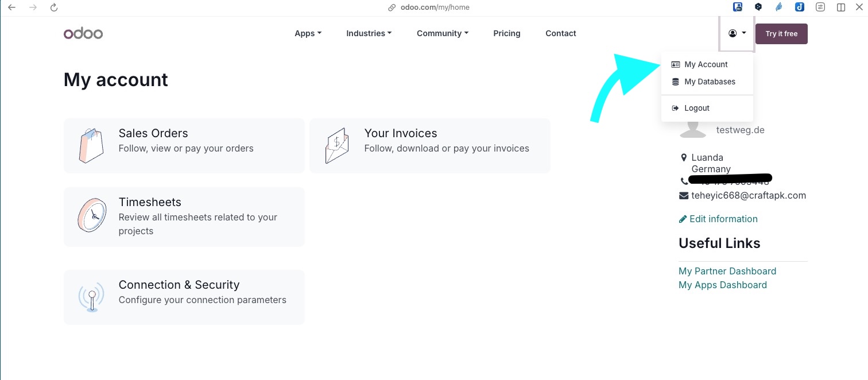
Task: Open My Partner Dashboard link
Action: [727, 271]
